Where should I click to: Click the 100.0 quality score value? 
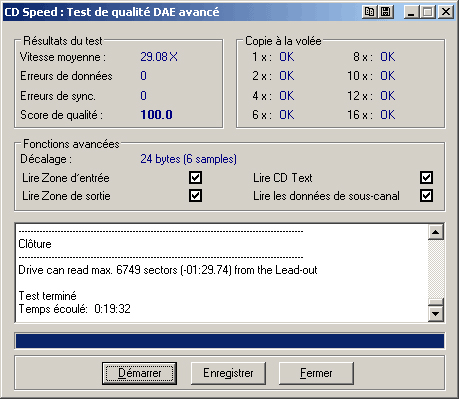(x=156, y=115)
